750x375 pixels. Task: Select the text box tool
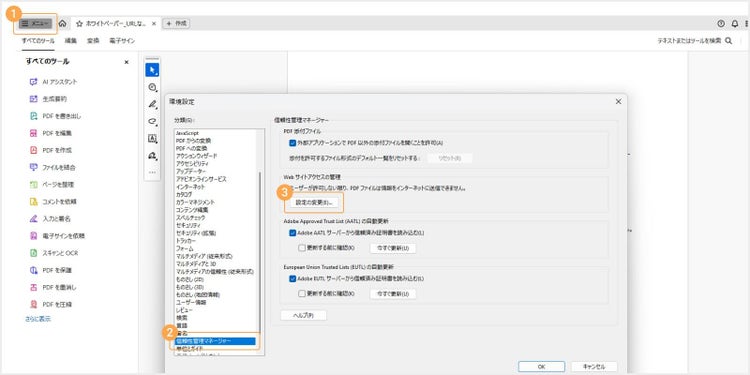pos(153,139)
